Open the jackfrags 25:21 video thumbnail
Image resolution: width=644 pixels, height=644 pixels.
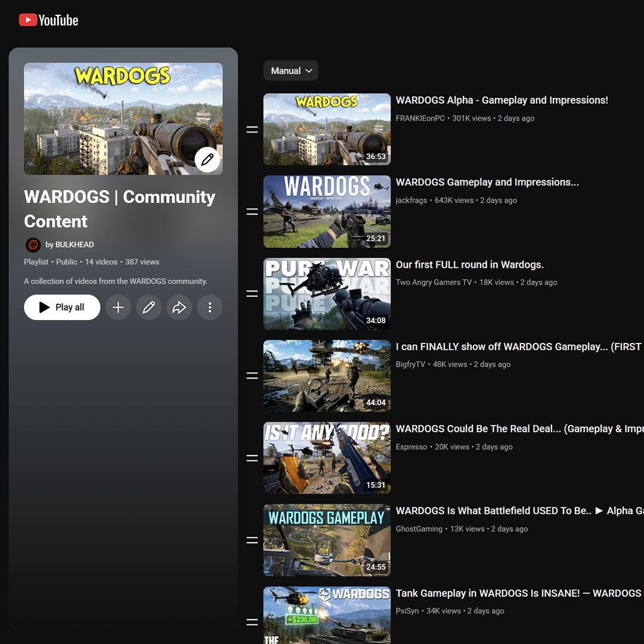click(x=327, y=212)
